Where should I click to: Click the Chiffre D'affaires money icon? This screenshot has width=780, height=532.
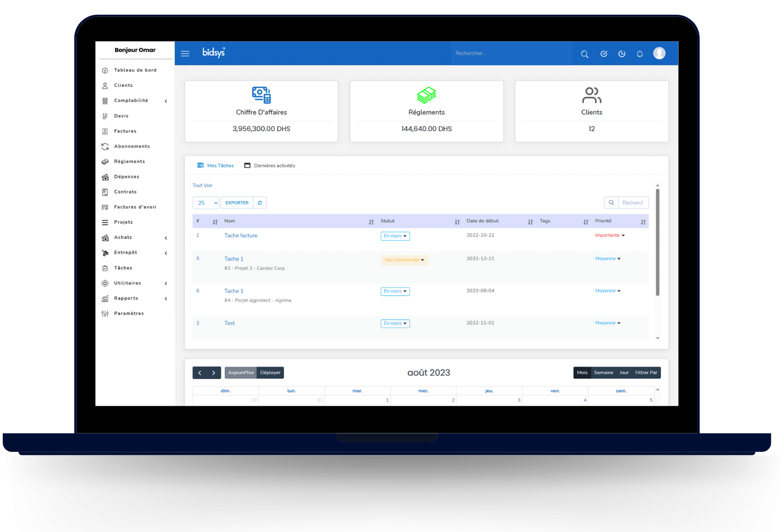(x=262, y=95)
